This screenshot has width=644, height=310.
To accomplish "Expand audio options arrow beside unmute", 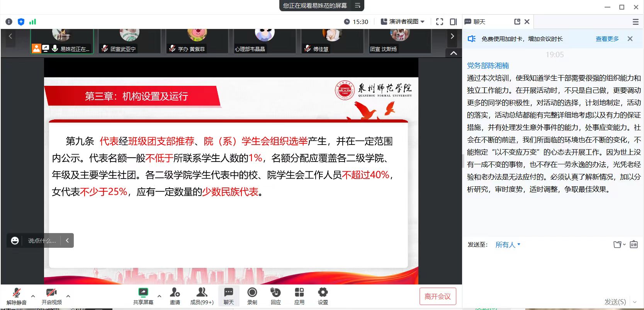I will 33,296.
